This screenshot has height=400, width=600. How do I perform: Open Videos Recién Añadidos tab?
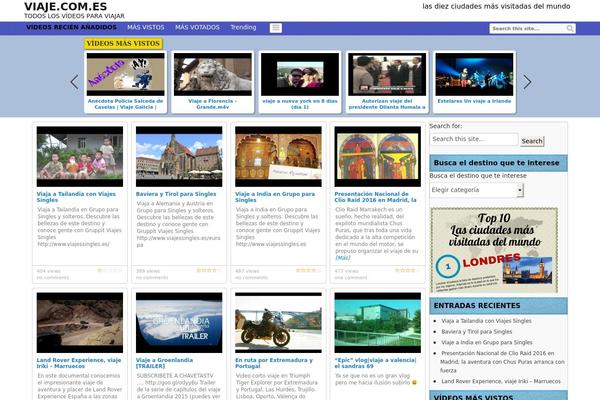[72, 27]
